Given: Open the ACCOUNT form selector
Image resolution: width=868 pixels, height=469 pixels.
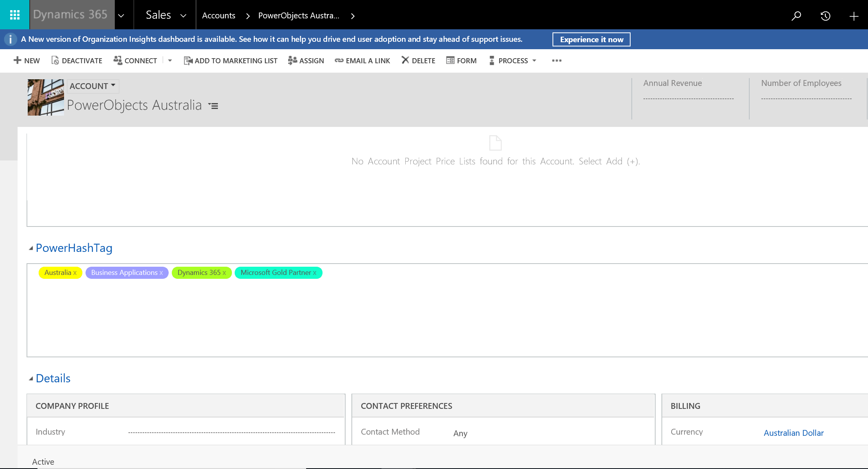Looking at the screenshot, I should pyautogui.click(x=93, y=86).
